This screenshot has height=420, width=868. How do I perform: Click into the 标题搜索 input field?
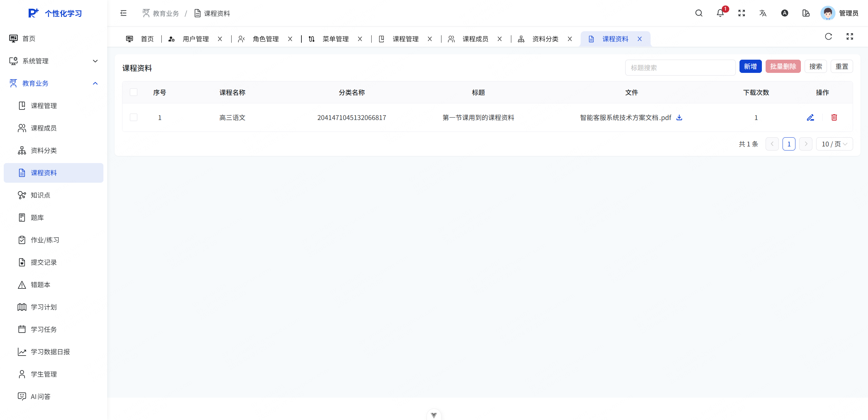pos(680,68)
